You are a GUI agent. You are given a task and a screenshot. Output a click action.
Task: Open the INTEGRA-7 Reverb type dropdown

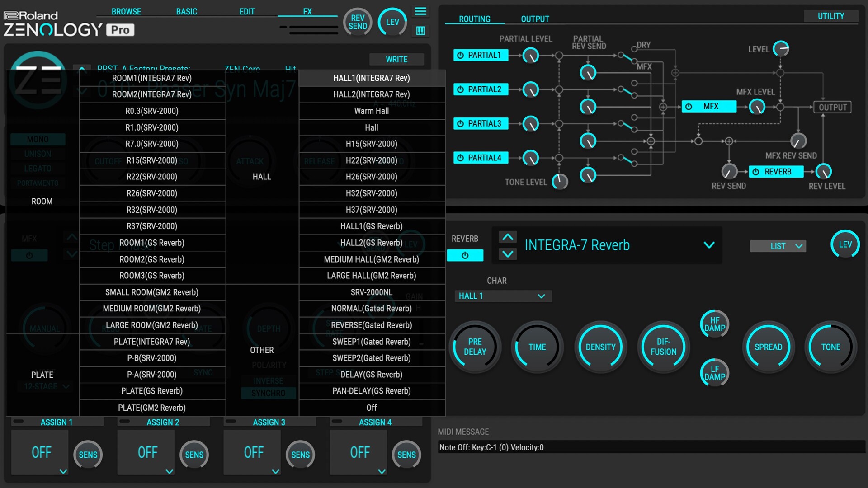(x=709, y=245)
